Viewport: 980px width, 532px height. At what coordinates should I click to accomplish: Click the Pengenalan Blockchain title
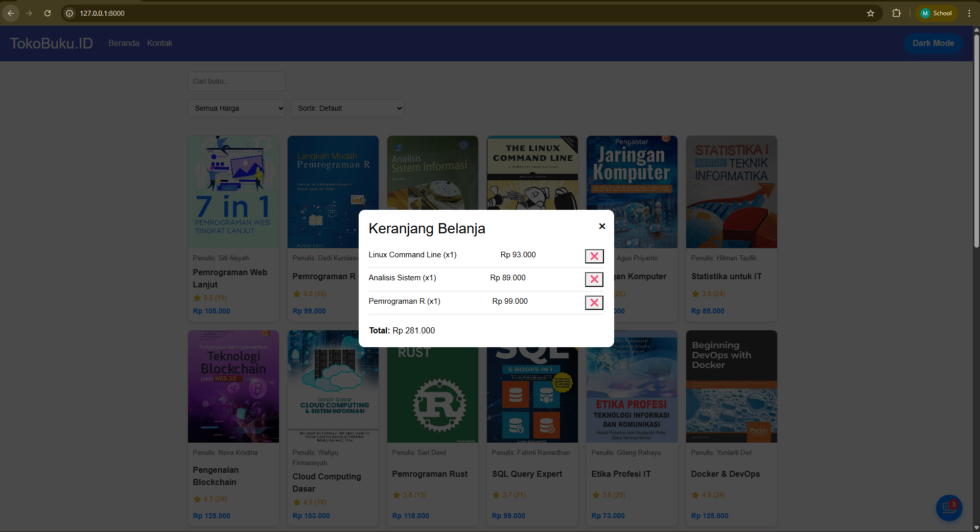216,476
